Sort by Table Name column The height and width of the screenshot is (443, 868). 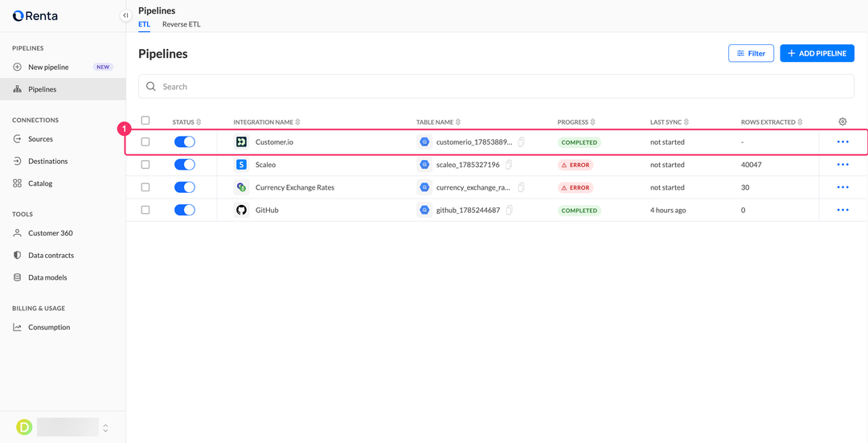tap(438, 122)
